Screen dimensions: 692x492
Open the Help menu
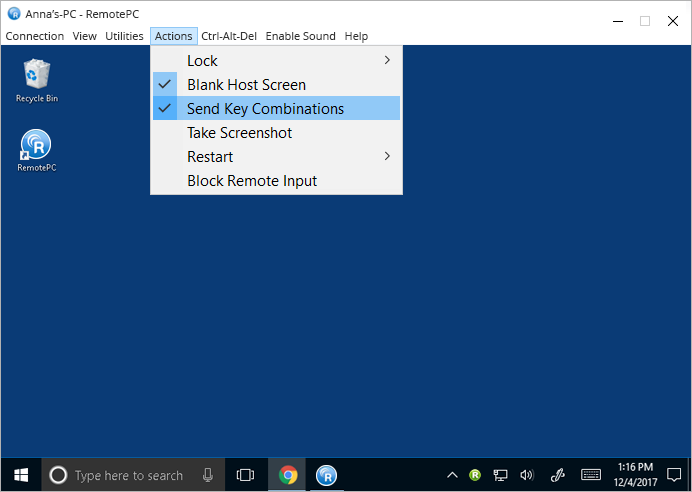click(x=356, y=36)
